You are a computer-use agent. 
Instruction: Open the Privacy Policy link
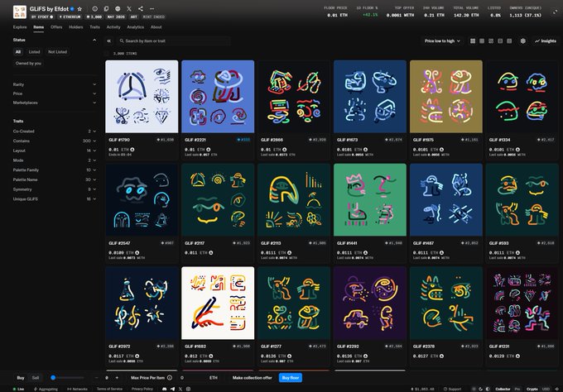point(142,389)
